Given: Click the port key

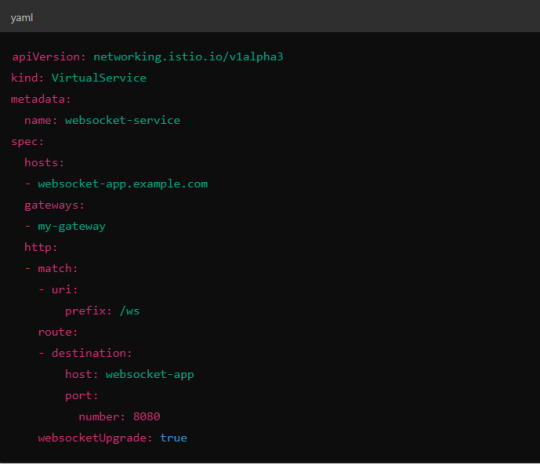Looking at the screenshot, I should coord(82,396).
